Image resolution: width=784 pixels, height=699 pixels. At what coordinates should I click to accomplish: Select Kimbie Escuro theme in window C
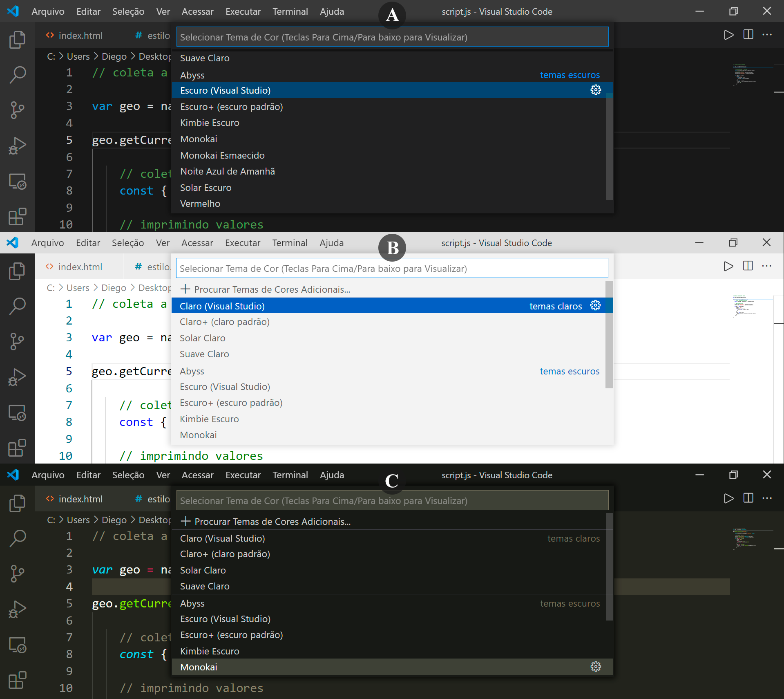392,651
